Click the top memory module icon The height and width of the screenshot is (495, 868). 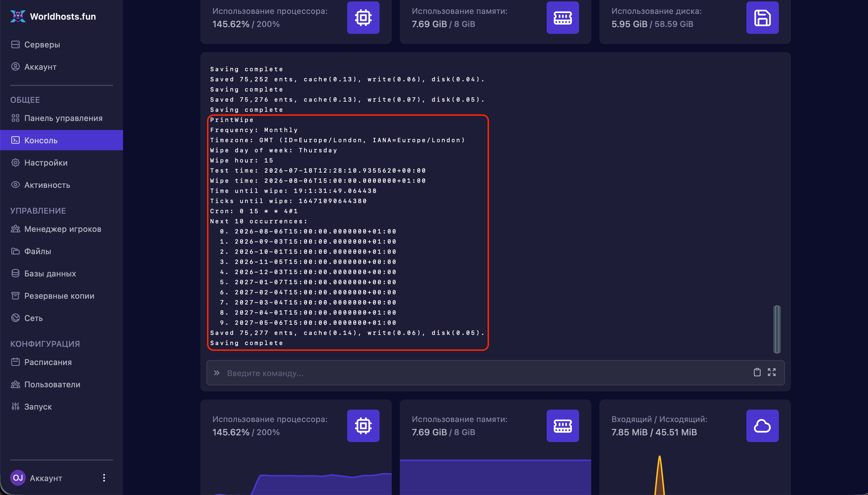(x=563, y=17)
